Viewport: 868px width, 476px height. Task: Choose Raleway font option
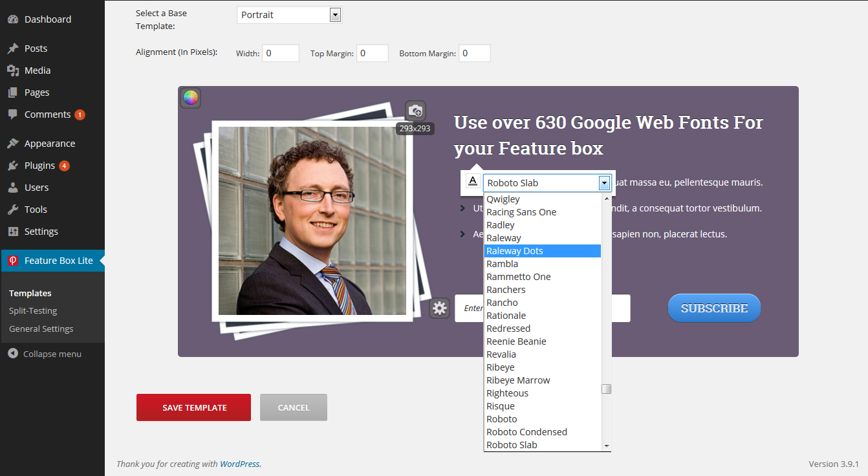pyautogui.click(x=543, y=238)
